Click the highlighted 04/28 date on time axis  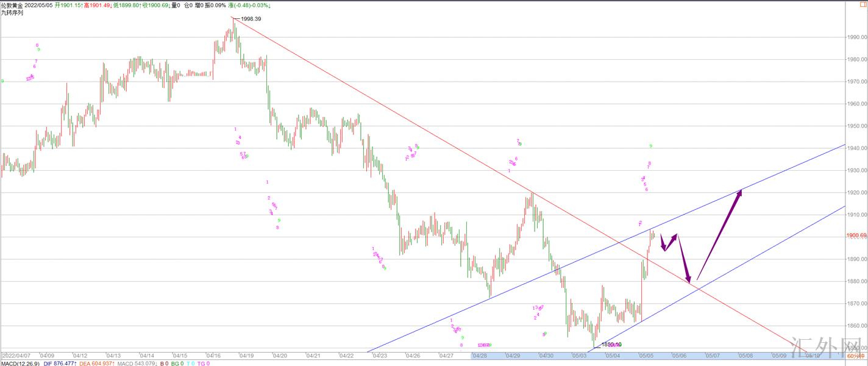[x=479, y=355]
